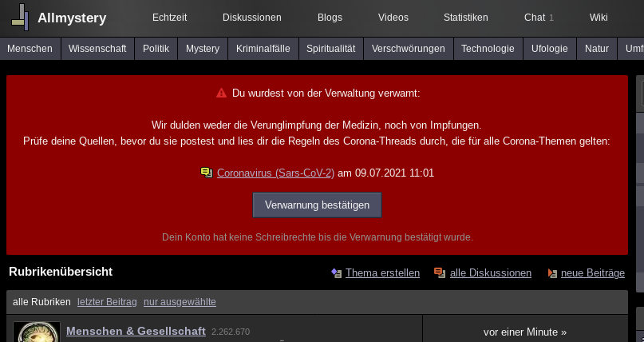Select the Spiritualität category tab

click(331, 49)
